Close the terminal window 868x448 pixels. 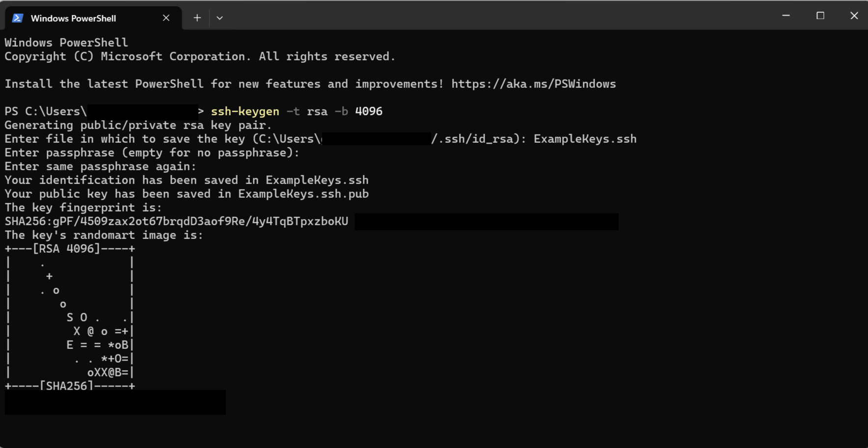pos(854,16)
